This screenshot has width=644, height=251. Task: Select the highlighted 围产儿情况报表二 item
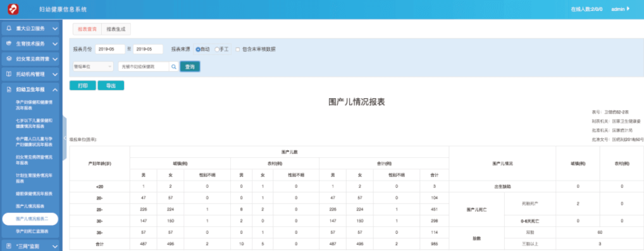click(30, 219)
